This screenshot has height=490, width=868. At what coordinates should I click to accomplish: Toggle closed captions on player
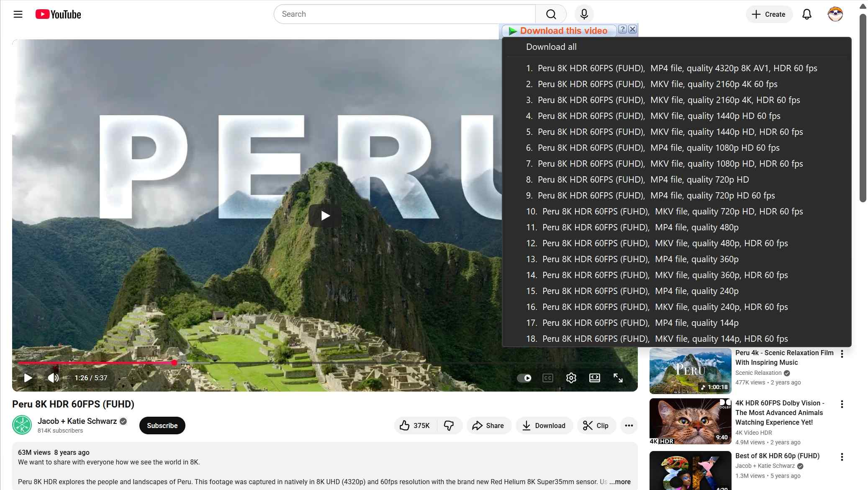click(547, 378)
